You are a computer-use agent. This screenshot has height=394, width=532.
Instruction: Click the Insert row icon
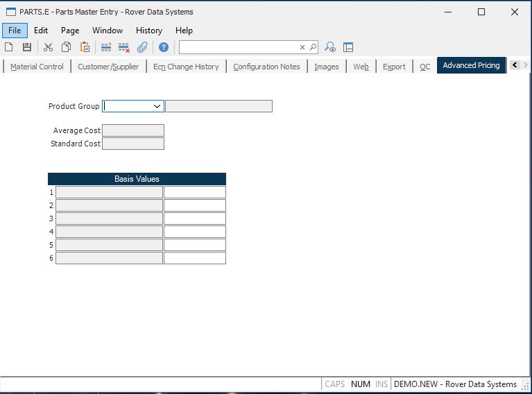pyautogui.click(x=106, y=47)
